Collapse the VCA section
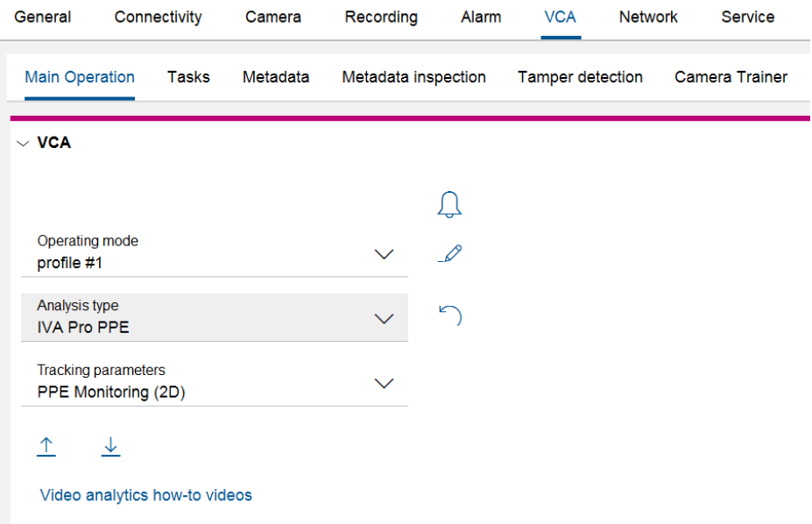Viewport: 812px width, 524px height. 23,143
